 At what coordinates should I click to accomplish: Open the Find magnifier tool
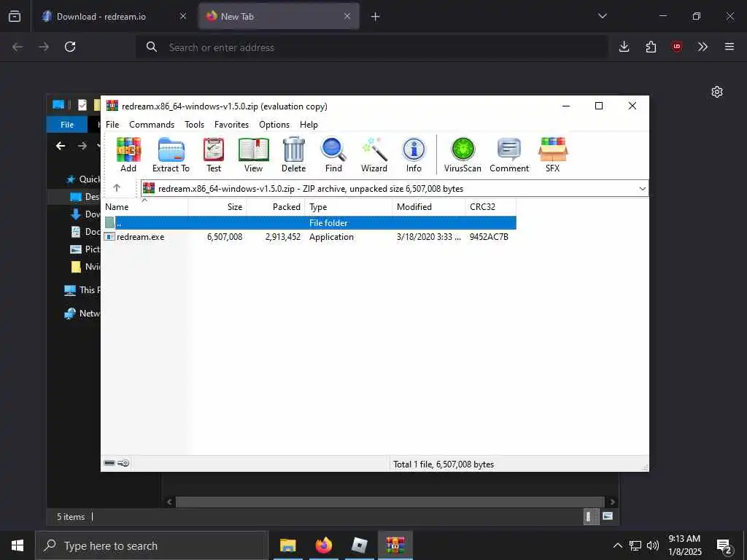333,155
